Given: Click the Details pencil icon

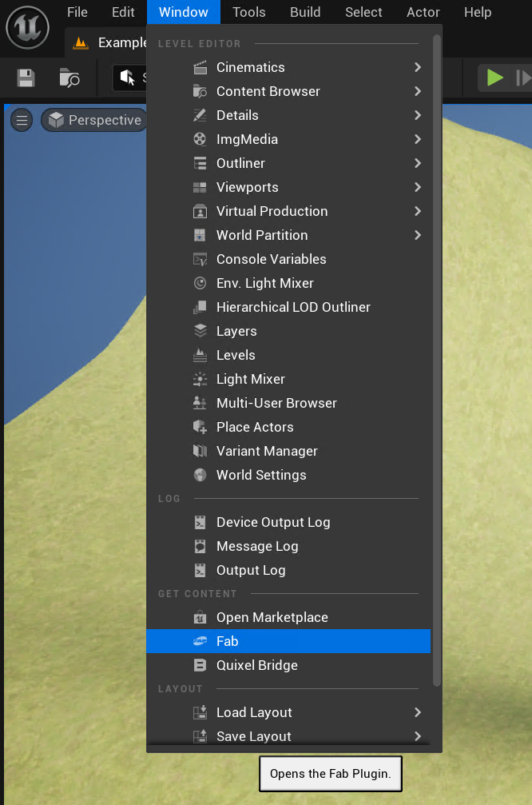Looking at the screenshot, I should point(200,115).
